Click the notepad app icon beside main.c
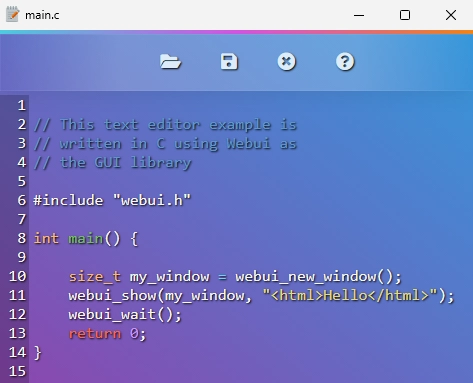The height and width of the screenshot is (383, 473). click(13, 14)
